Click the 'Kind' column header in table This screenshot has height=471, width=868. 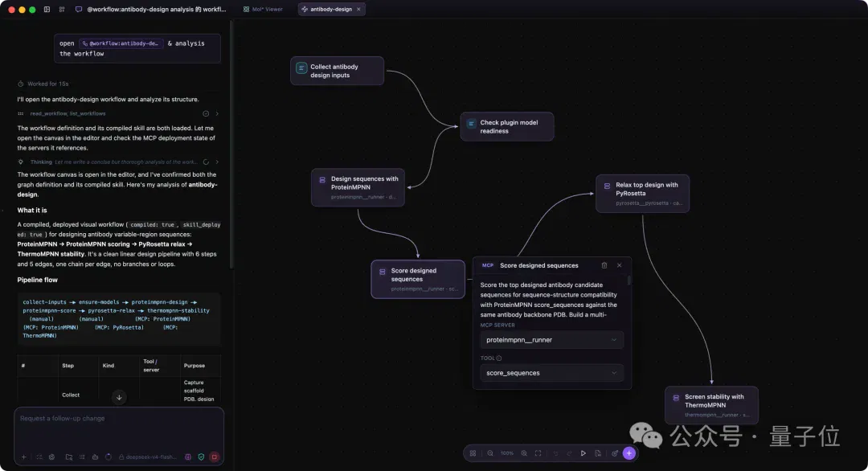click(x=108, y=366)
